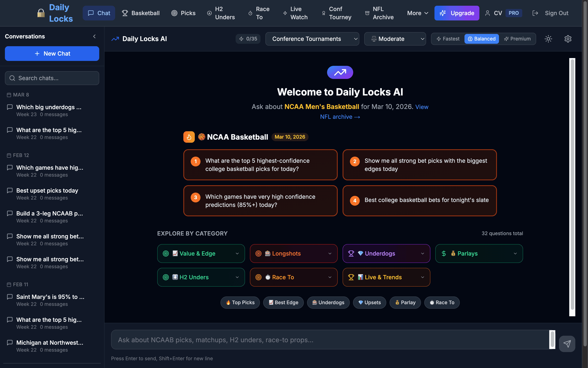Click the trending arrow icon next to Daily Locks AI
Image resolution: width=588 pixels, height=368 pixels.
coord(115,39)
